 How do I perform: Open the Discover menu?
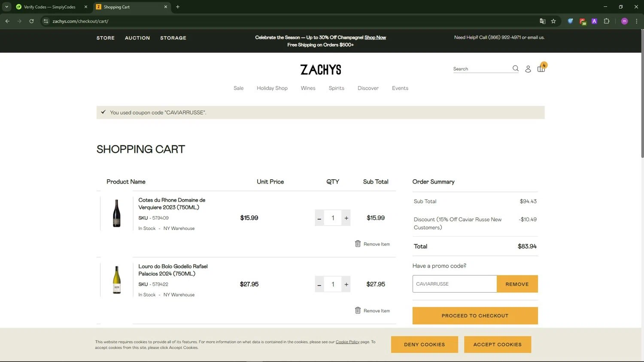[368, 88]
